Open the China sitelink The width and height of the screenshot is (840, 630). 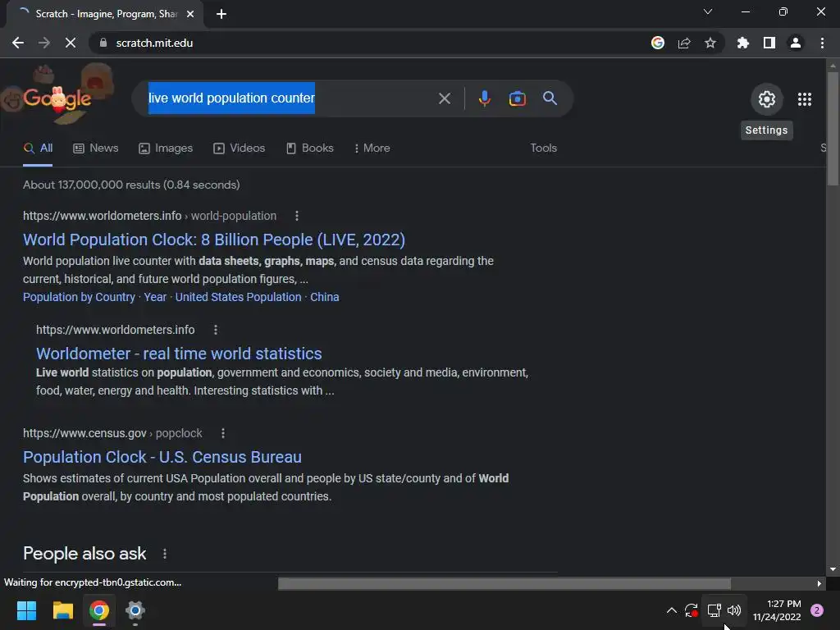[x=325, y=297]
